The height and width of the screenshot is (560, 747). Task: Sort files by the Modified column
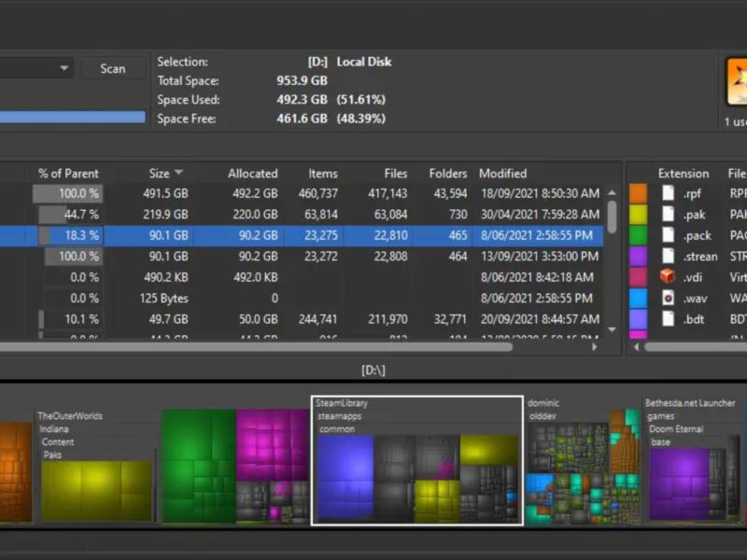pos(503,173)
